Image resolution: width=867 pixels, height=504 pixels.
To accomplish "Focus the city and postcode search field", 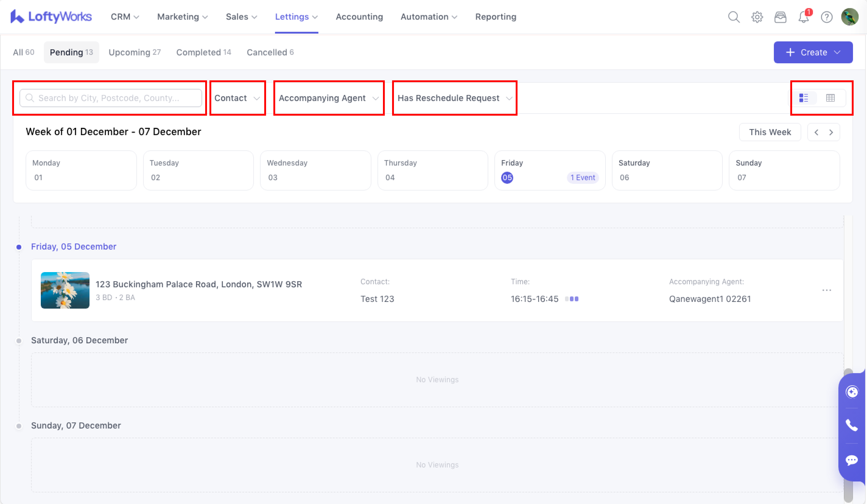I will pyautogui.click(x=111, y=98).
